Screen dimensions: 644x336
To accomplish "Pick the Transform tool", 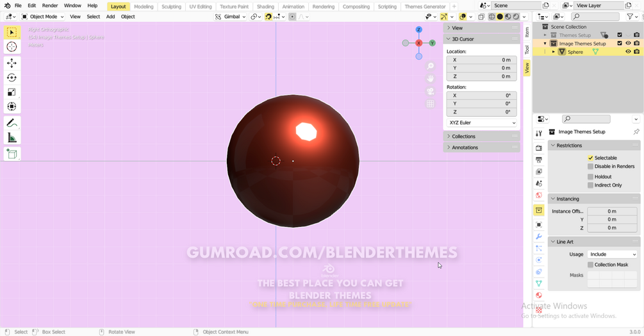I will tap(12, 106).
